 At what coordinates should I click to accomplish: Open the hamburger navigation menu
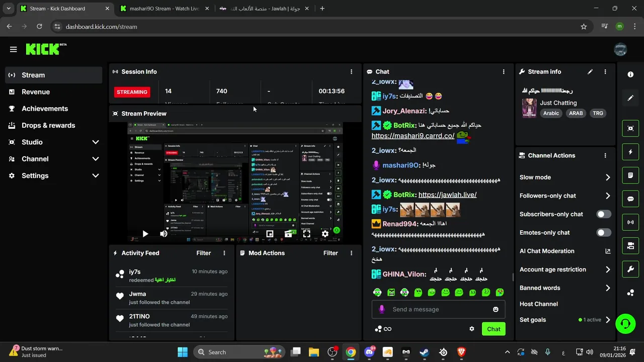point(14,49)
